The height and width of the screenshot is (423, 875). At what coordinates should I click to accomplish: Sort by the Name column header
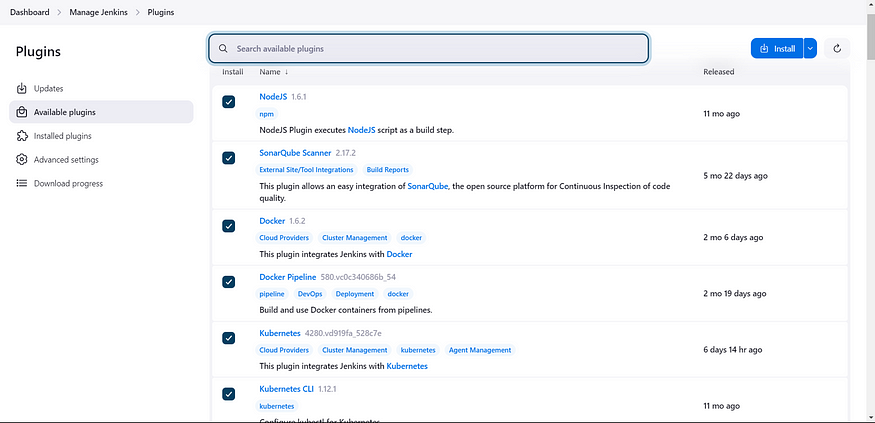(x=273, y=72)
